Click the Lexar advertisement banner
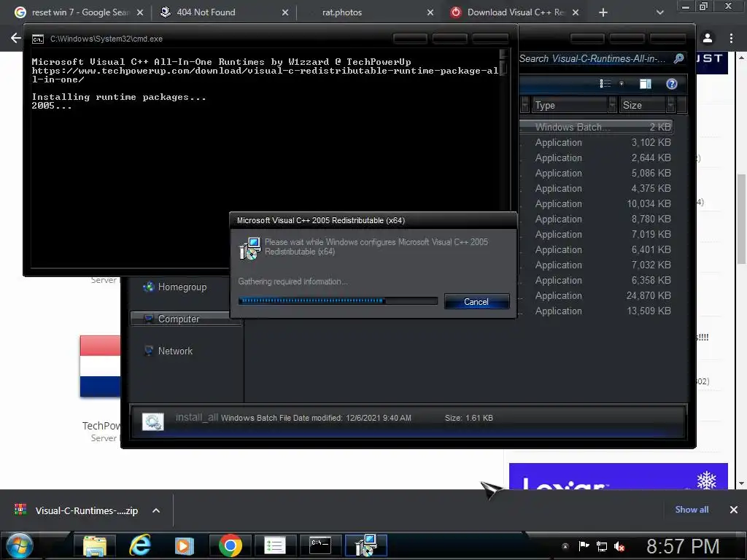 (619, 476)
